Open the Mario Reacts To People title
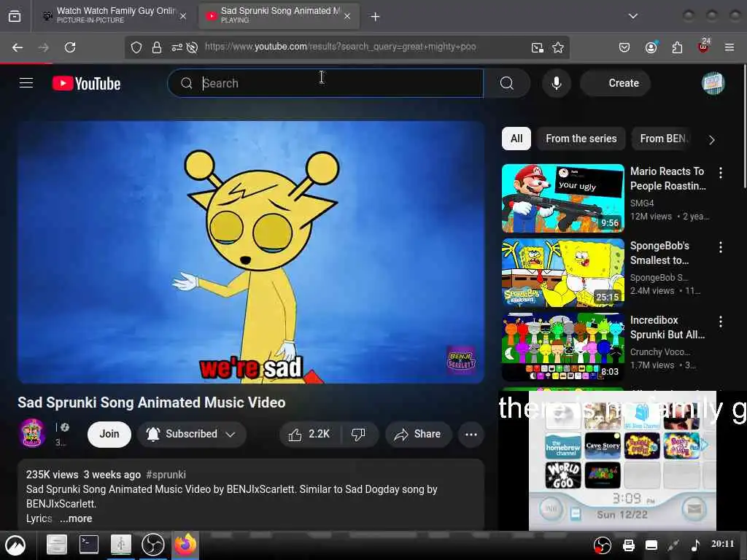747x560 pixels. (668, 179)
